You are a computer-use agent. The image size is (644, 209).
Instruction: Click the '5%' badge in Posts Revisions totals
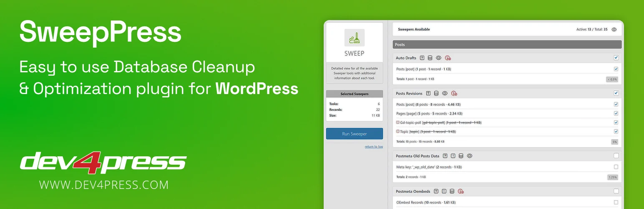tap(614, 142)
